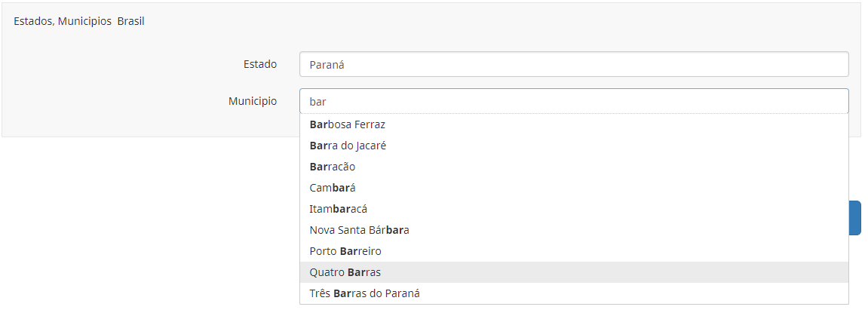The image size is (868, 316).
Task: Click the word Brasil in the heading
Action: coord(131,22)
